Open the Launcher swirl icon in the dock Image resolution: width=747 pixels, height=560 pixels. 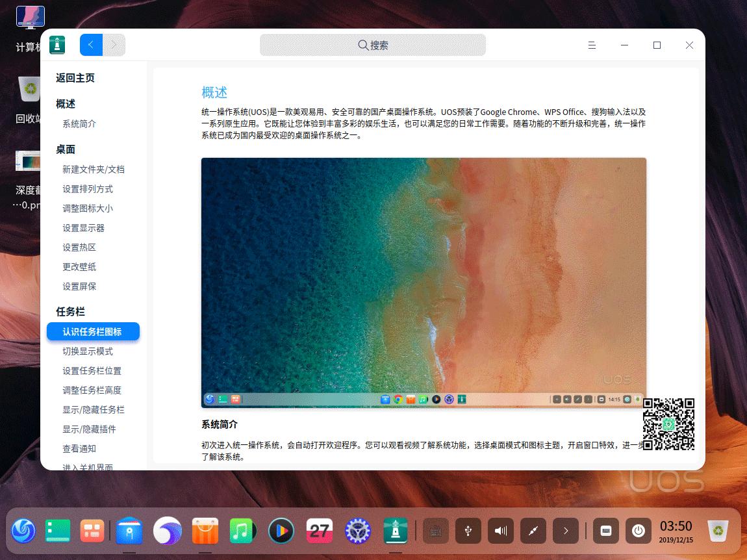(x=24, y=531)
